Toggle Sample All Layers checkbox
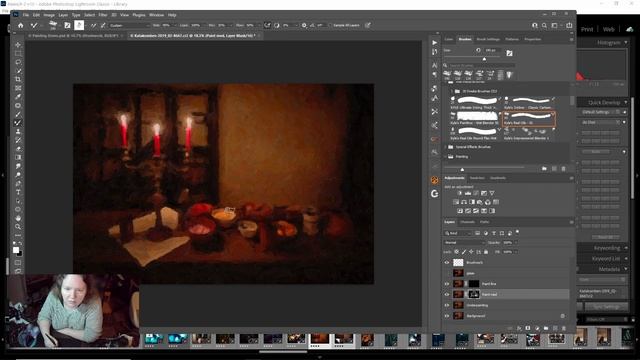The height and width of the screenshot is (360, 640). [330, 25]
